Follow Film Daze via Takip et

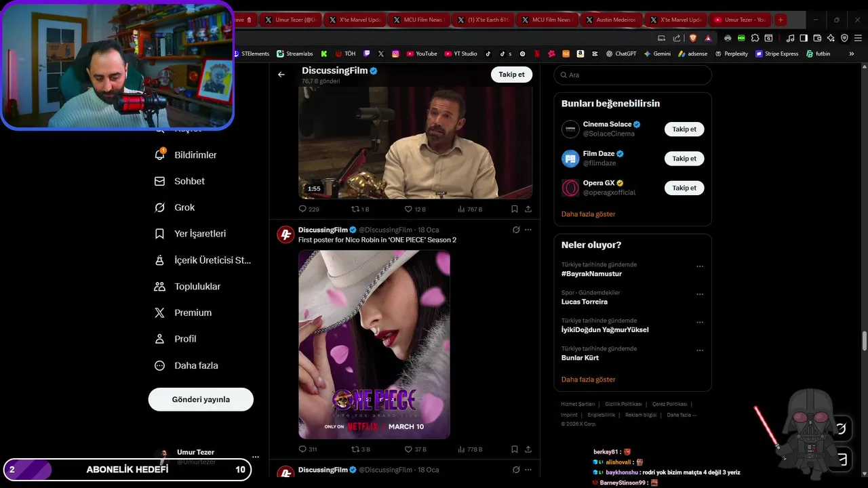click(x=684, y=159)
